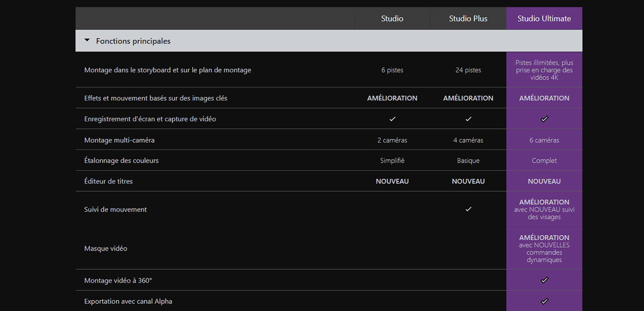Click the 'Simplifié' cell

392,161
